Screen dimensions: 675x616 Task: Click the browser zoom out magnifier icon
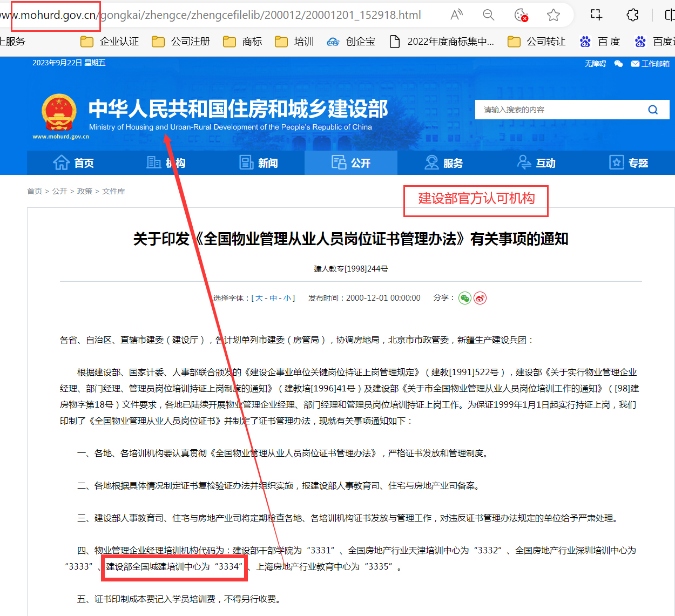pyautogui.click(x=489, y=15)
